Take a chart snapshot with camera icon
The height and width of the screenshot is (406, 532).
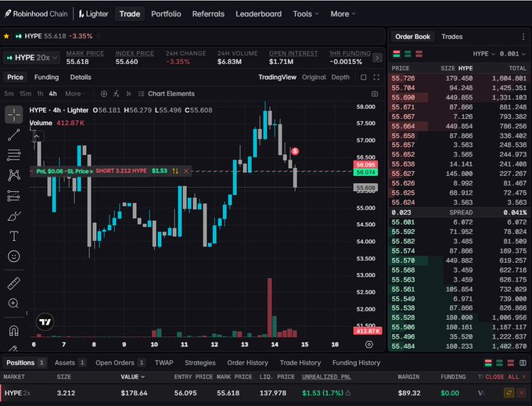(x=375, y=94)
